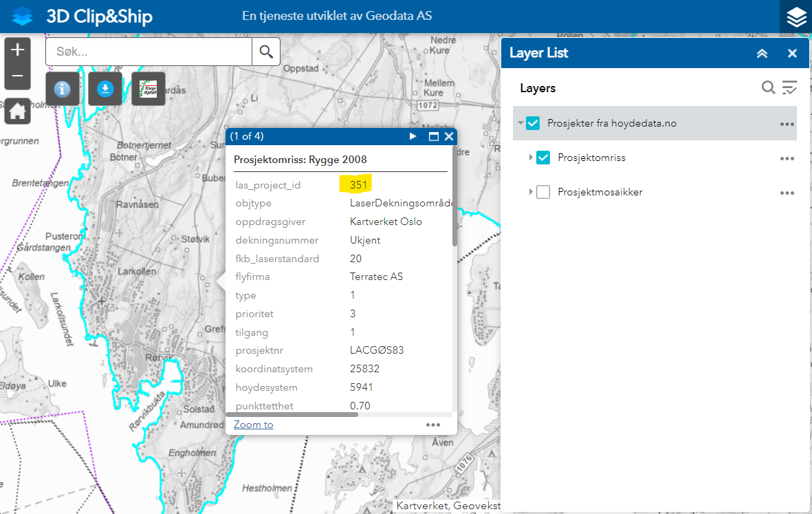Viewport: 812px width, 514px height.
Task: Click the Ukjent dekningsnummer value
Action: coord(365,240)
